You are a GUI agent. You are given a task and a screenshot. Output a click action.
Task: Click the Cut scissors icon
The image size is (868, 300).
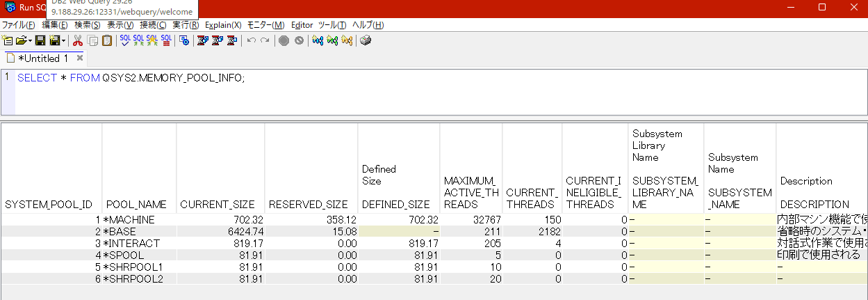click(78, 40)
